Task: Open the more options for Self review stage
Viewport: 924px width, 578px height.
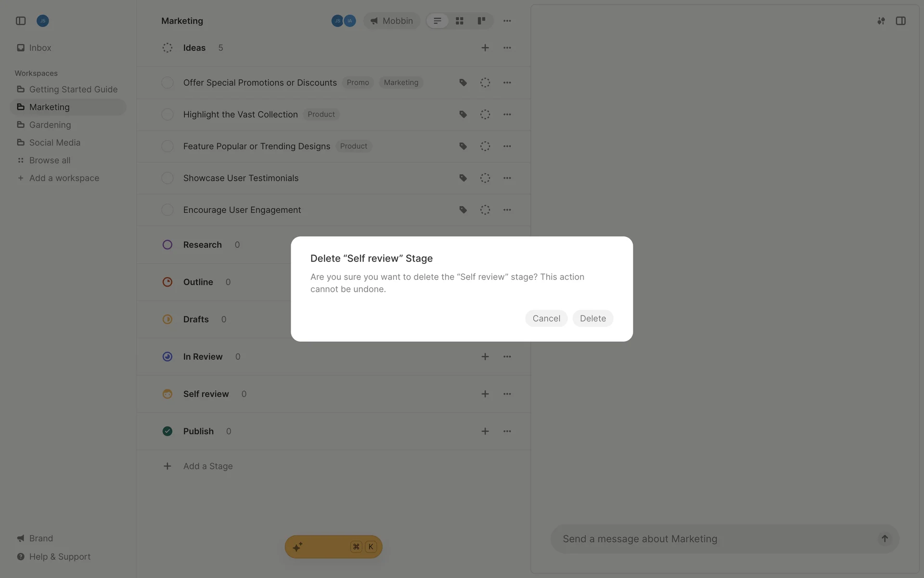Action: tap(507, 394)
